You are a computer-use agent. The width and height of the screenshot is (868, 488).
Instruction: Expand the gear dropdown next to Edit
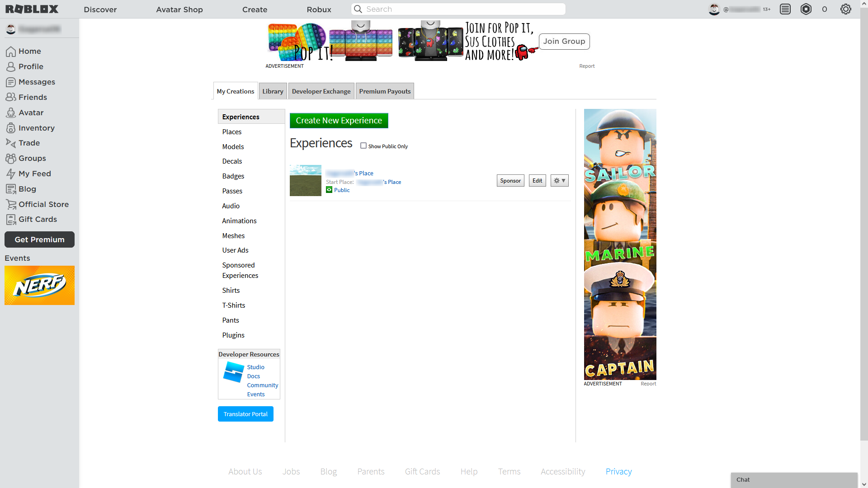(559, 180)
